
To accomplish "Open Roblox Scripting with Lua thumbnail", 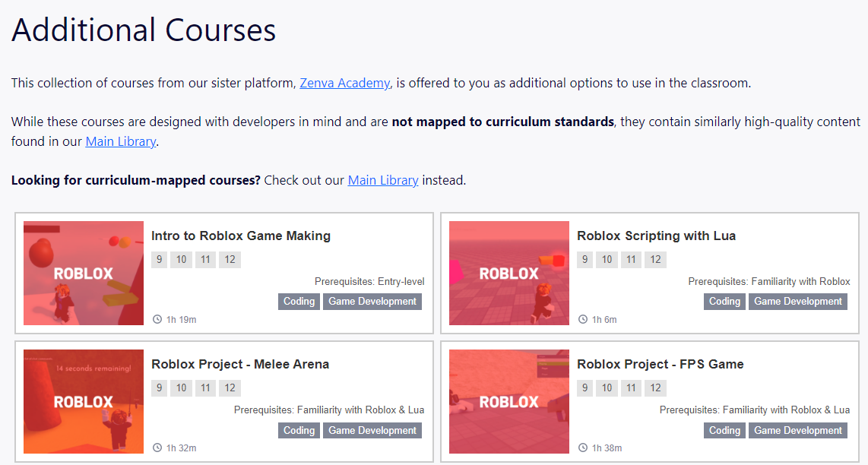I will [x=509, y=273].
